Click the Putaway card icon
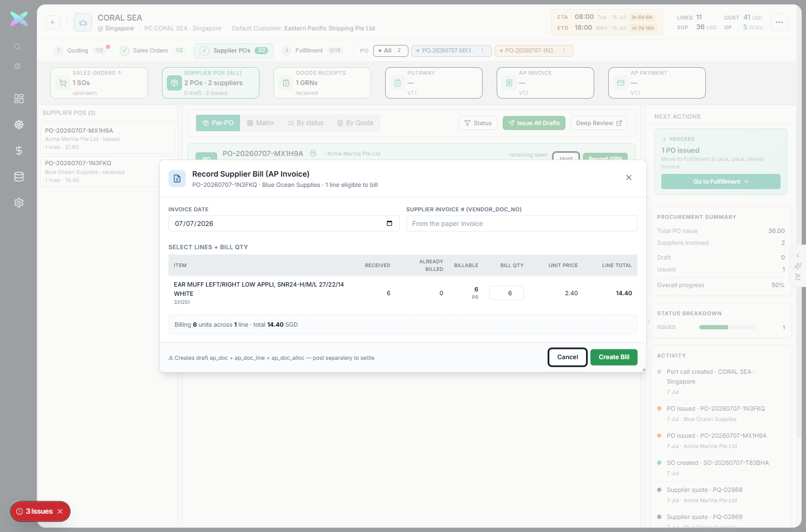 point(398,83)
